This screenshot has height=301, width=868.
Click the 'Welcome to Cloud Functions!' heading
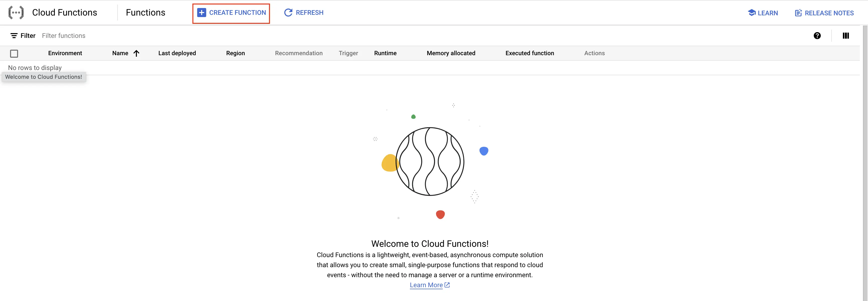tap(430, 244)
